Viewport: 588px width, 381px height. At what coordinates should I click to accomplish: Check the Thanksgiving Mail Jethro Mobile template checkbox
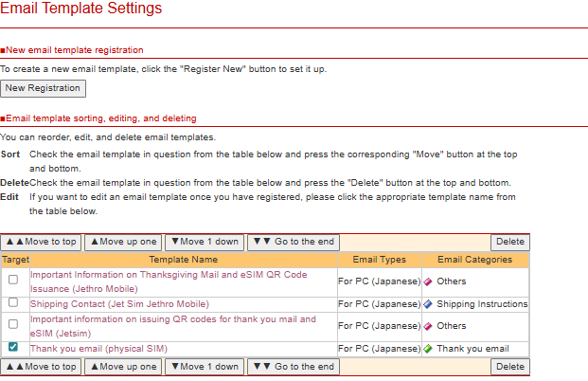(x=13, y=281)
